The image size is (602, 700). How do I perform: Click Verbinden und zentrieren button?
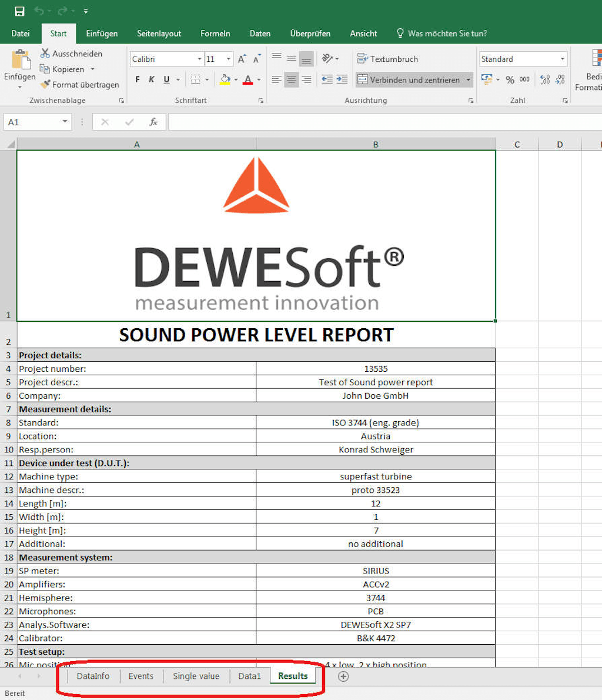point(409,80)
